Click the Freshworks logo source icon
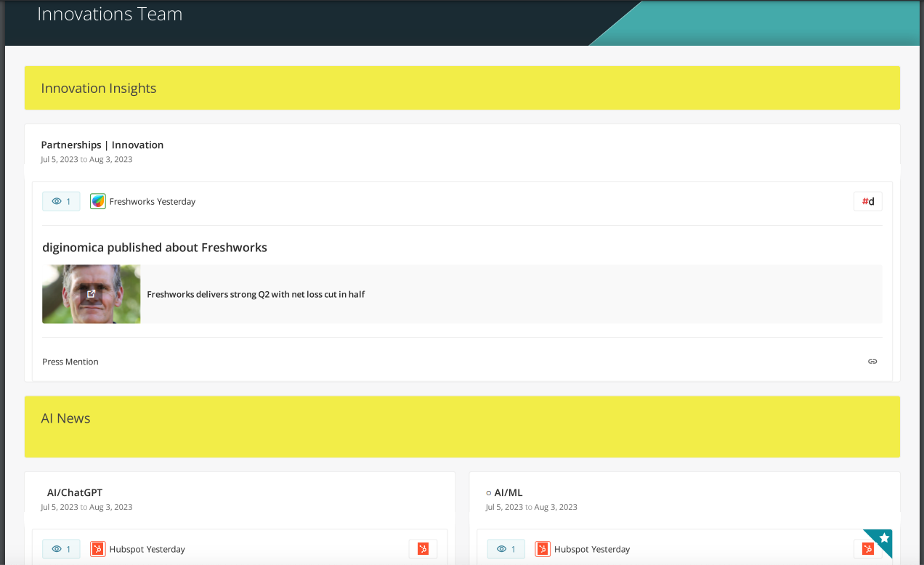 click(97, 201)
